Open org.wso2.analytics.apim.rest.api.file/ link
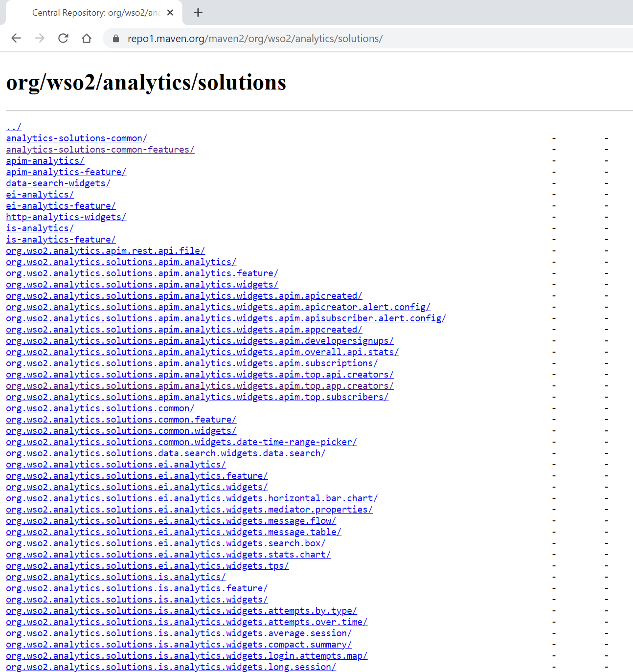 tap(105, 251)
